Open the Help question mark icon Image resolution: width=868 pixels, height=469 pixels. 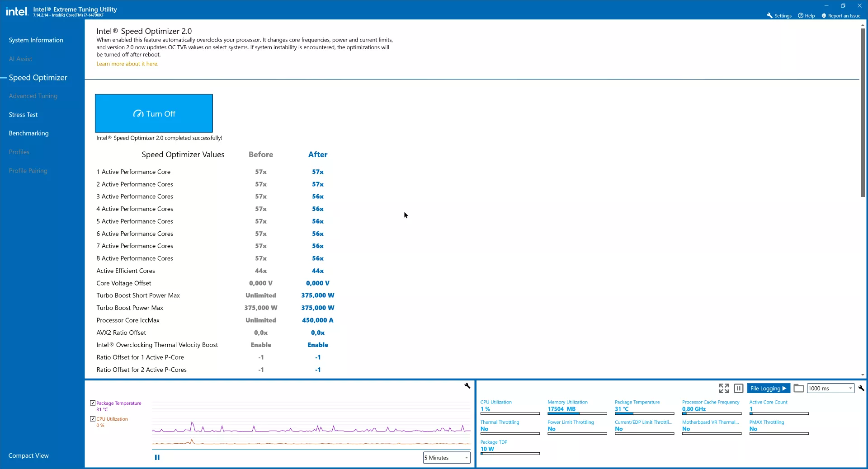pyautogui.click(x=801, y=15)
